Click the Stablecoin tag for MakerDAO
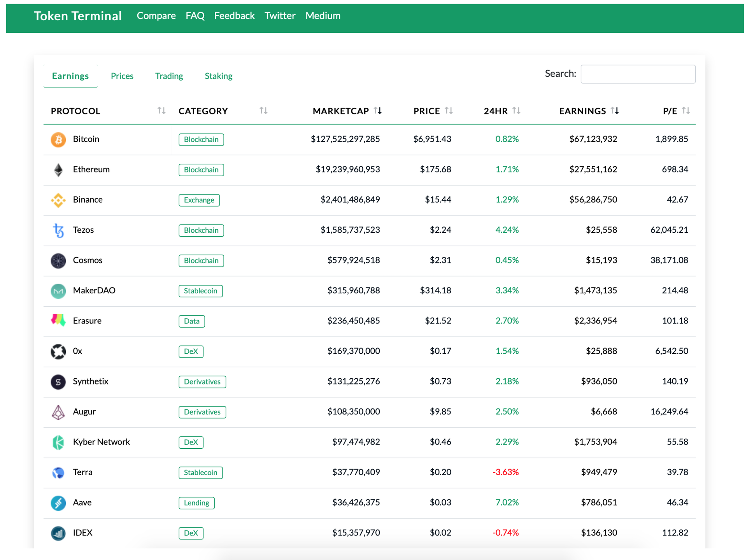 click(200, 291)
